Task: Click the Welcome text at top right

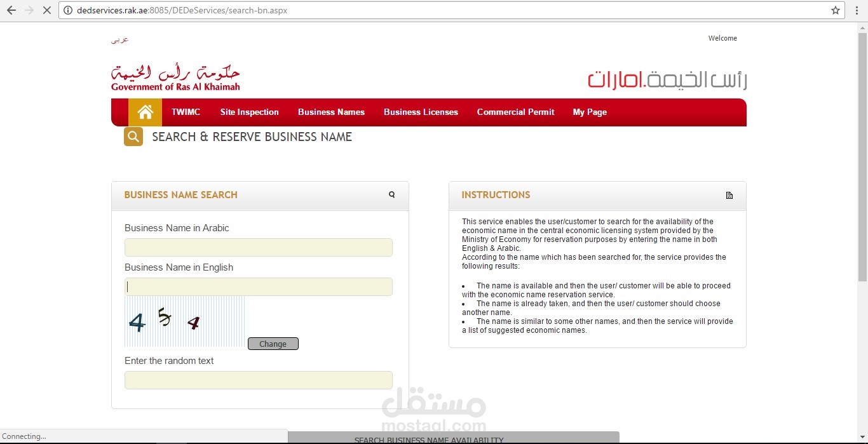Action: [722, 38]
